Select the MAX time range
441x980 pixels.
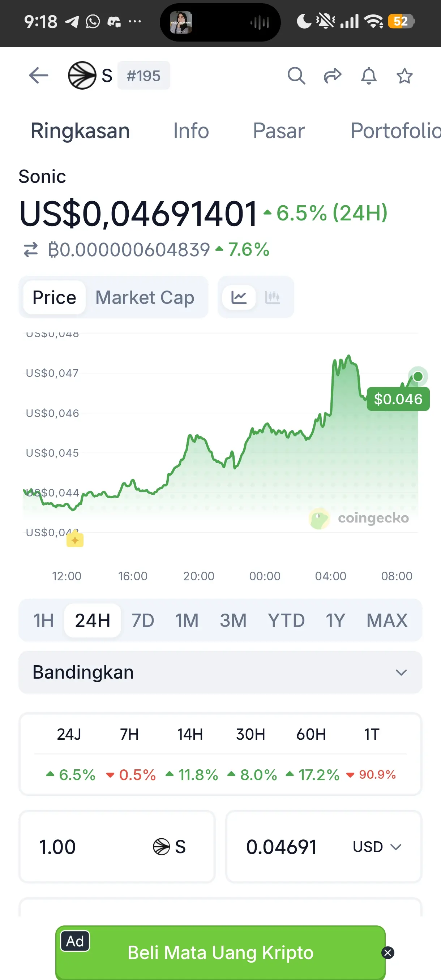(x=386, y=620)
